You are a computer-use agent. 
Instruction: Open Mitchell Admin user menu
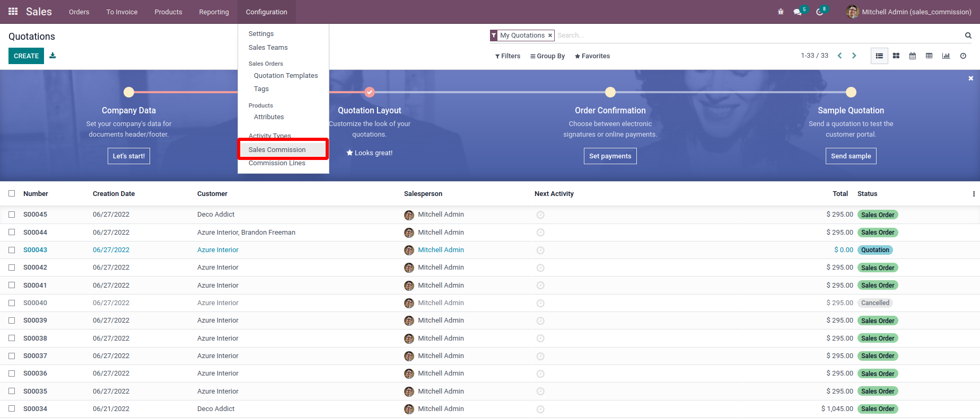[909, 12]
